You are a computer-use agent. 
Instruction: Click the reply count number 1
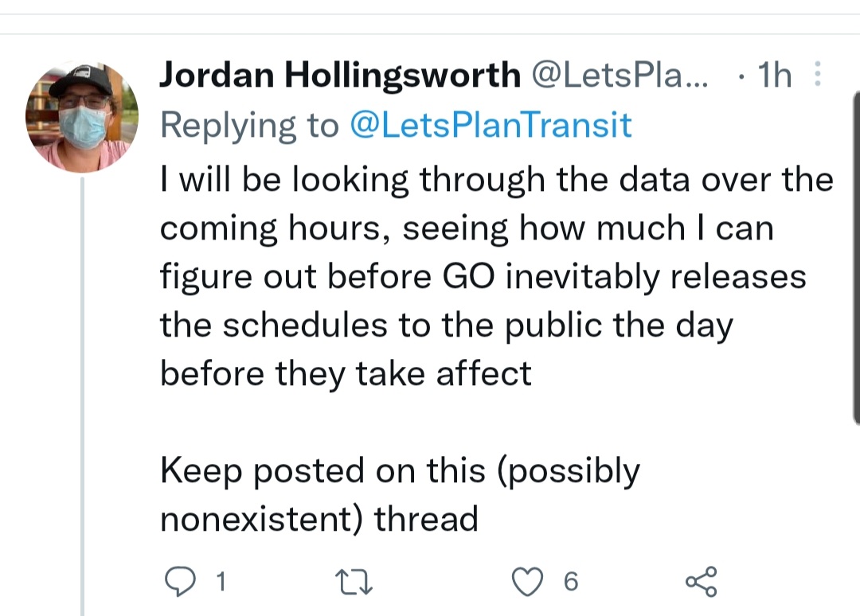click(221, 583)
